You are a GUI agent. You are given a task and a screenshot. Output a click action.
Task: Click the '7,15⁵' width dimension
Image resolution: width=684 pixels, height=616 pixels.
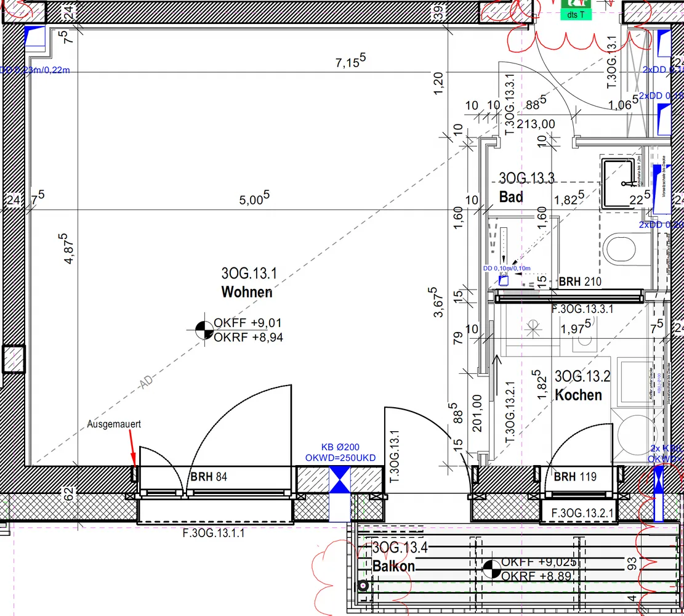(x=350, y=61)
